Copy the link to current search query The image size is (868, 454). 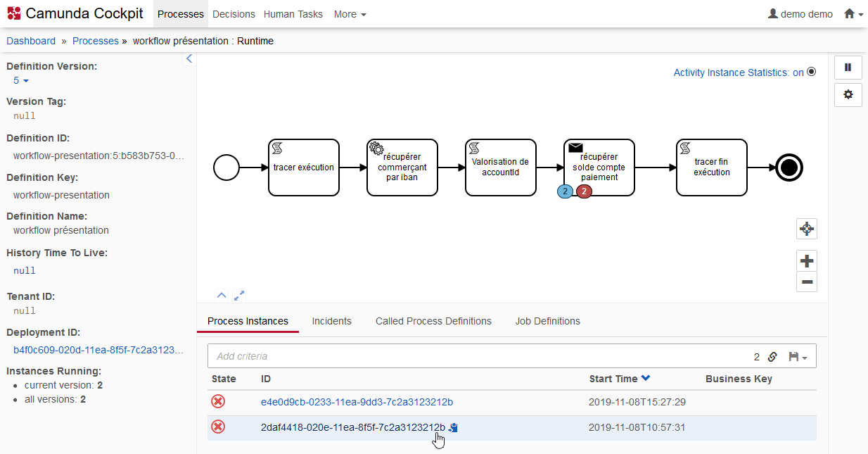point(772,357)
